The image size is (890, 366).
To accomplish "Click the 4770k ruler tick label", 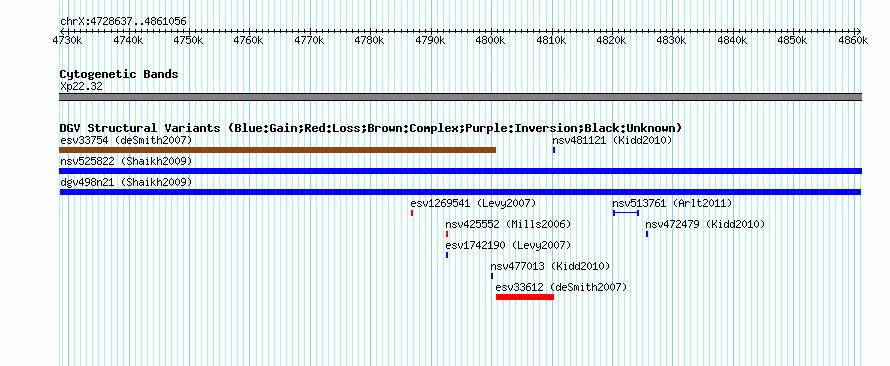I will pos(309,40).
